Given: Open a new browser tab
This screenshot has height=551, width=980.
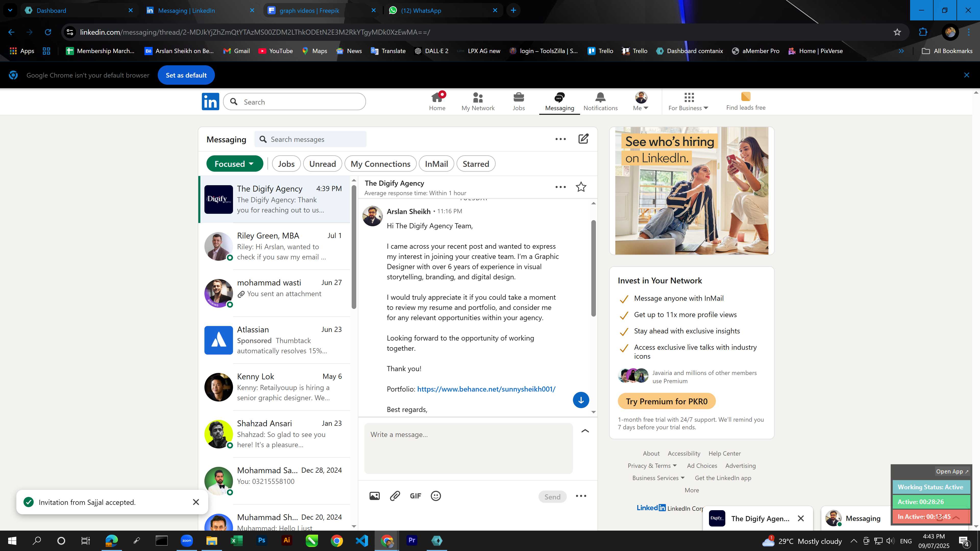Looking at the screenshot, I should tap(513, 10).
